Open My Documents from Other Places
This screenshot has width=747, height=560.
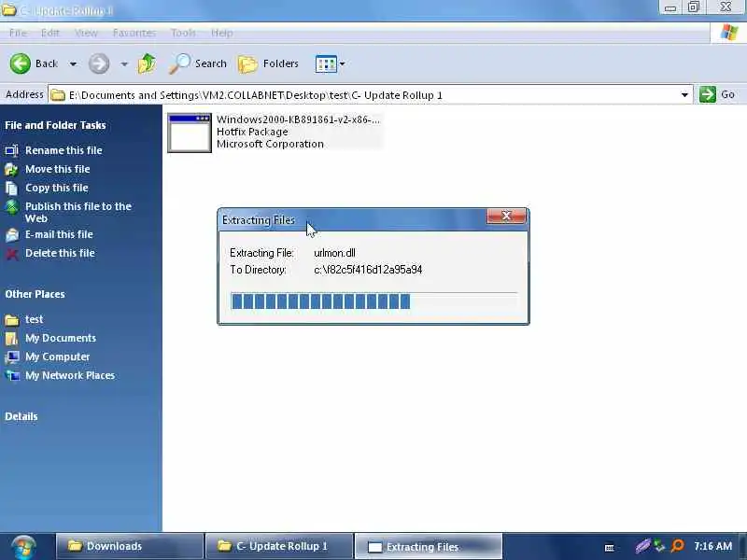tap(61, 338)
